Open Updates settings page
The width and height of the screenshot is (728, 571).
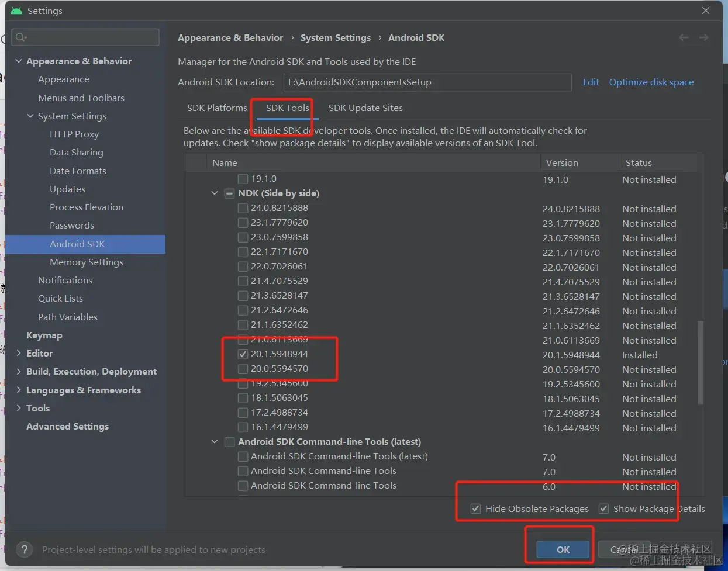(67, 189)
